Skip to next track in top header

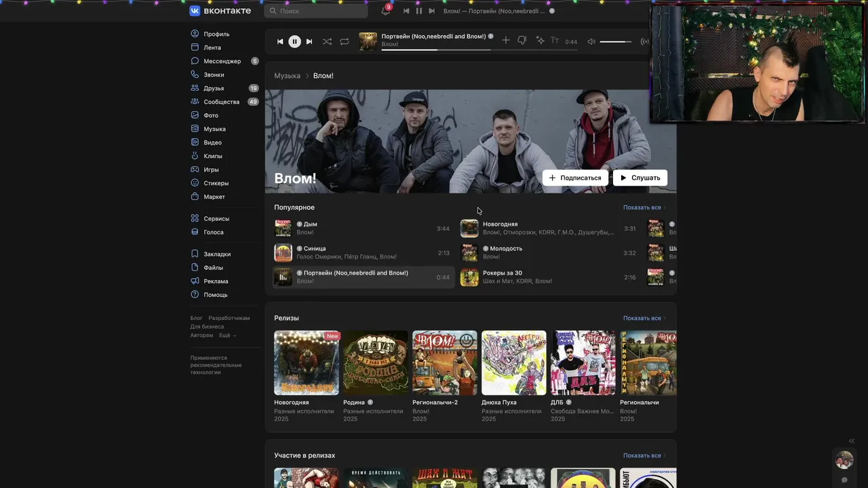tap(431, 11)
